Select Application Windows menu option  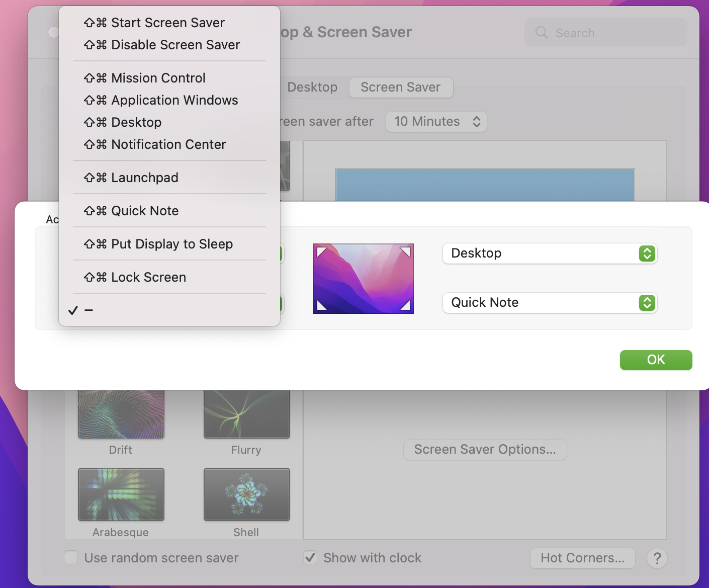169,100
